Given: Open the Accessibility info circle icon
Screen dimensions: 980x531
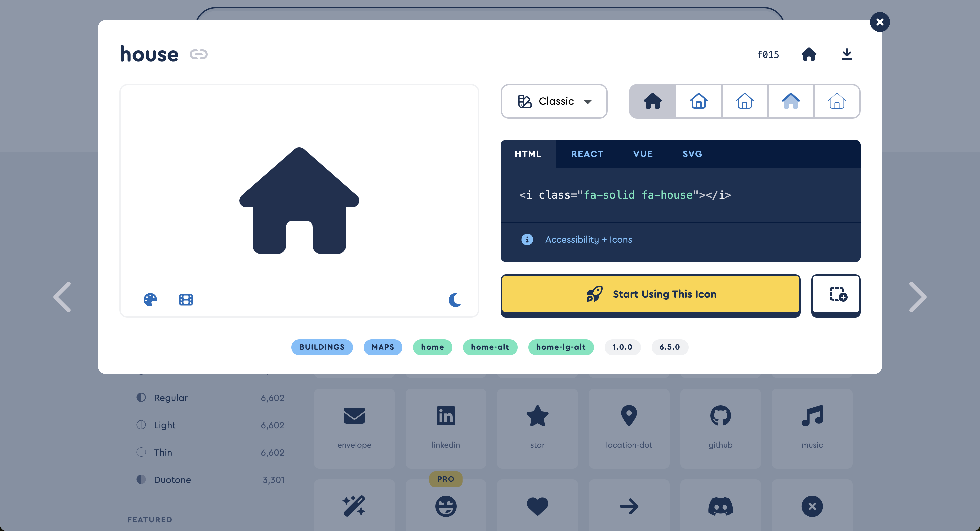Looking at the screenshot, I should coord(527,239).
